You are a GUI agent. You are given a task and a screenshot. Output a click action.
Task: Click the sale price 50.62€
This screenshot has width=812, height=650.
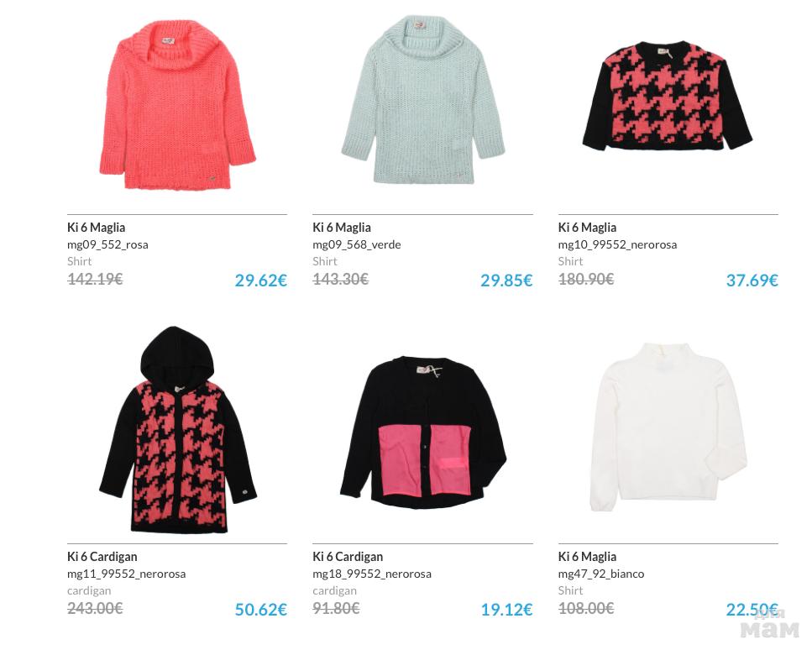point(260,610)
